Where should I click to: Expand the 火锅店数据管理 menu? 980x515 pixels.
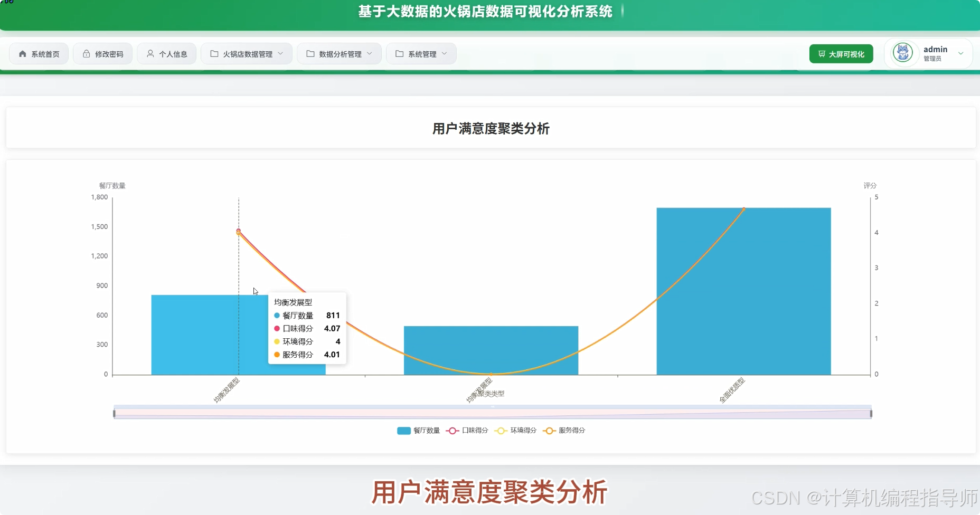pyautogui.click(x=247, y=54)
